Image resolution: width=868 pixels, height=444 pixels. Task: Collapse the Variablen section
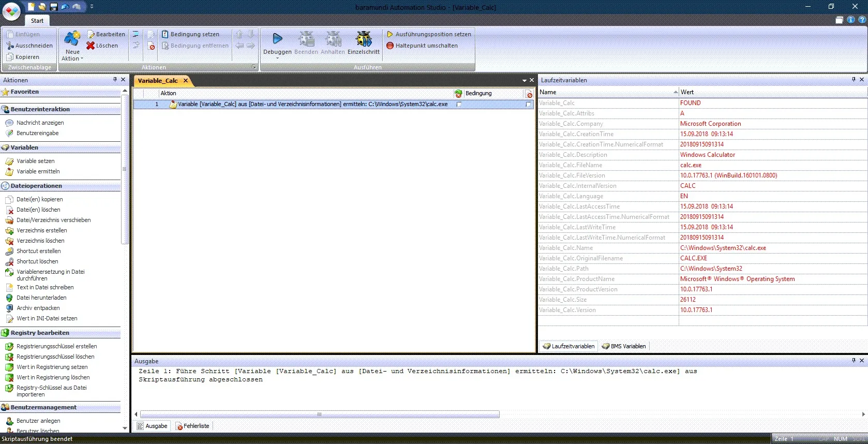tap(61, 147)
